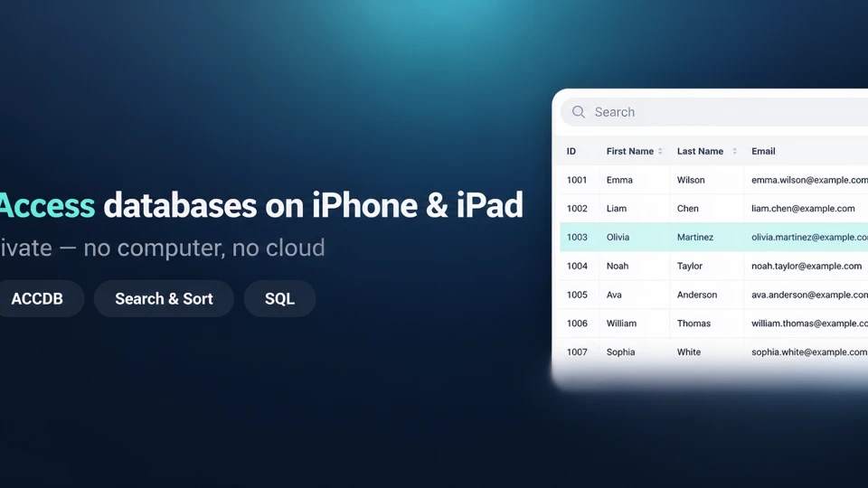Click first name William

pyautogui.click(x=621, y=324)
